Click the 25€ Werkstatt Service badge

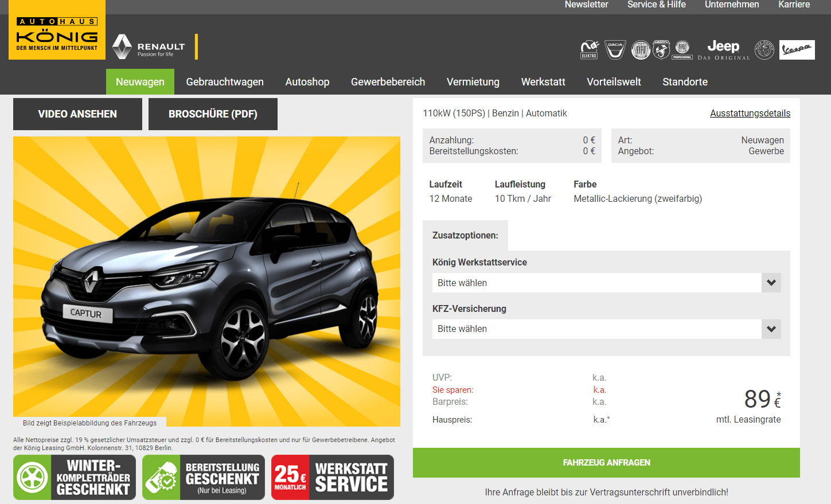pyautogui.click(x=333, y=477)
